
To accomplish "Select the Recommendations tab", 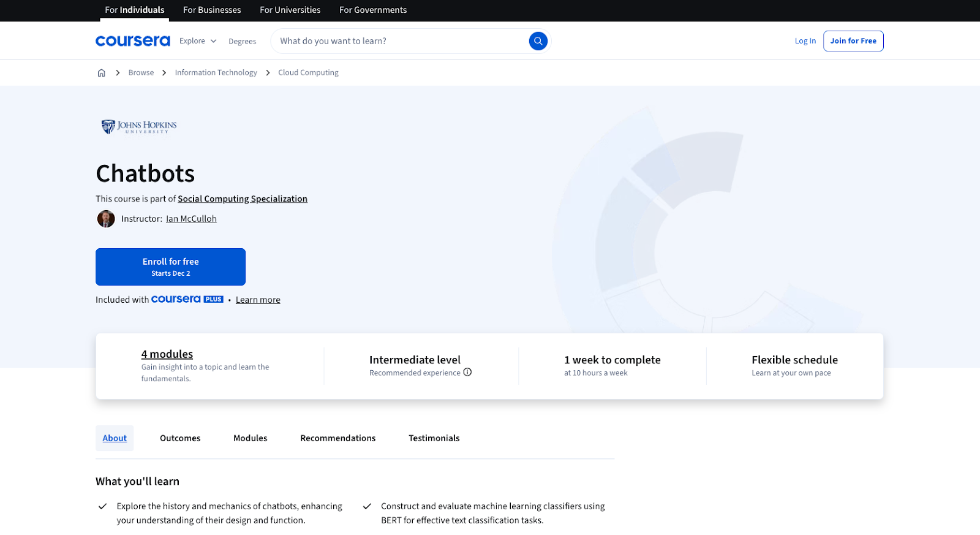I will point(338,438).
